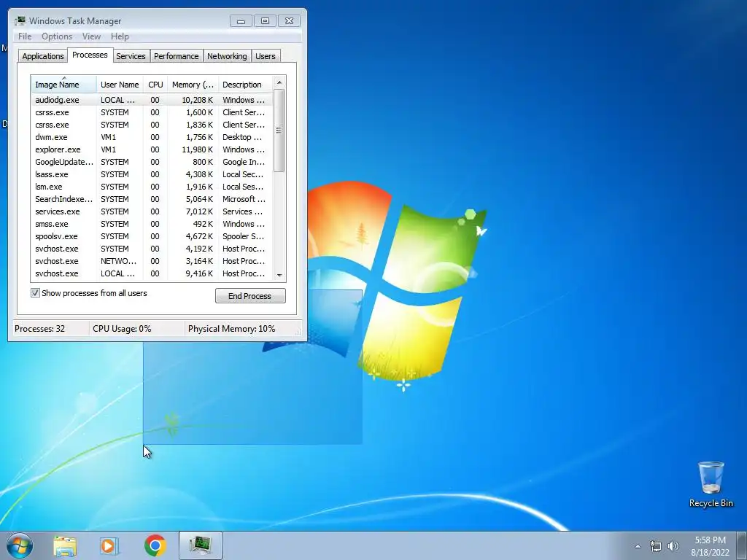
Task: Uncheck Show processes from all users
Action: 35,293
